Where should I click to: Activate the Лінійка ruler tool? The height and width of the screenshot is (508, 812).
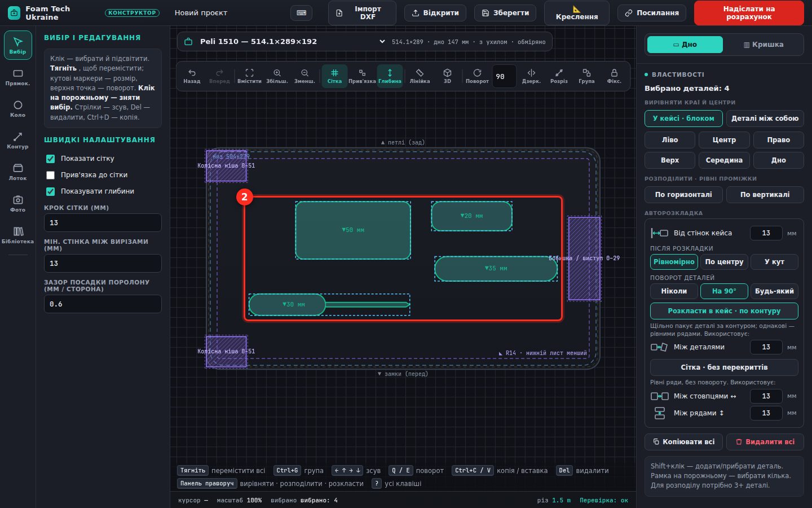click(x=420, y=76)
